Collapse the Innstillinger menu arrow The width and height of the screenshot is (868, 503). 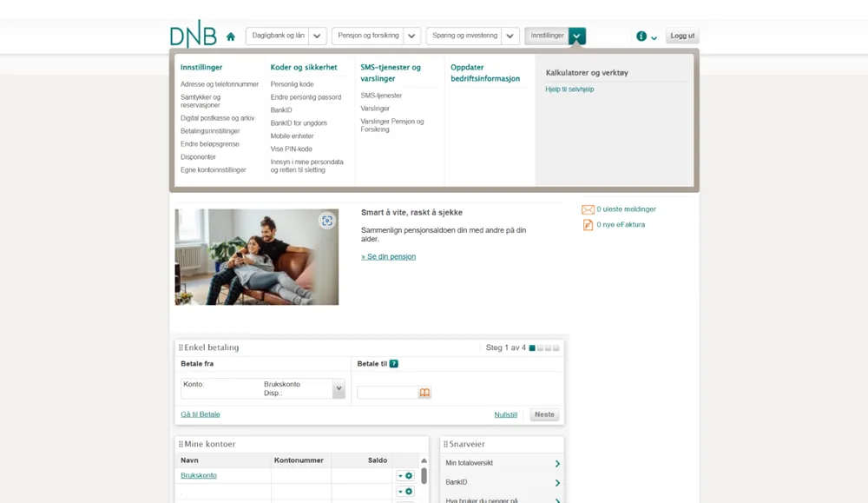point(577,36)
